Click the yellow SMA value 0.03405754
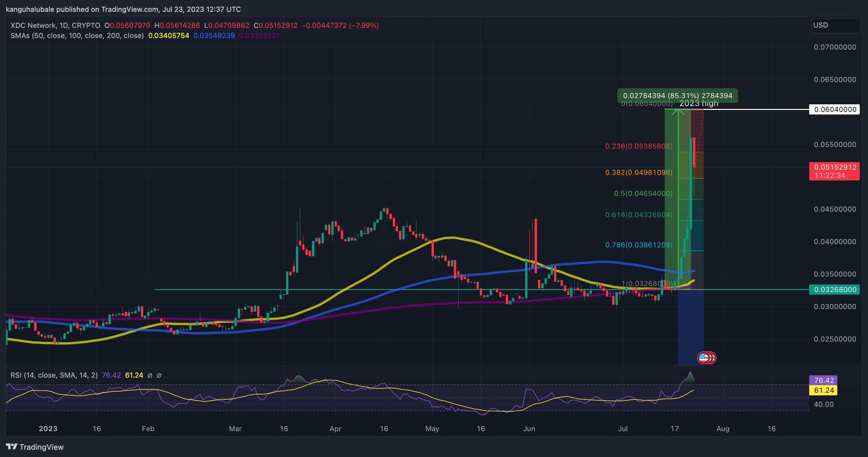 169,36
